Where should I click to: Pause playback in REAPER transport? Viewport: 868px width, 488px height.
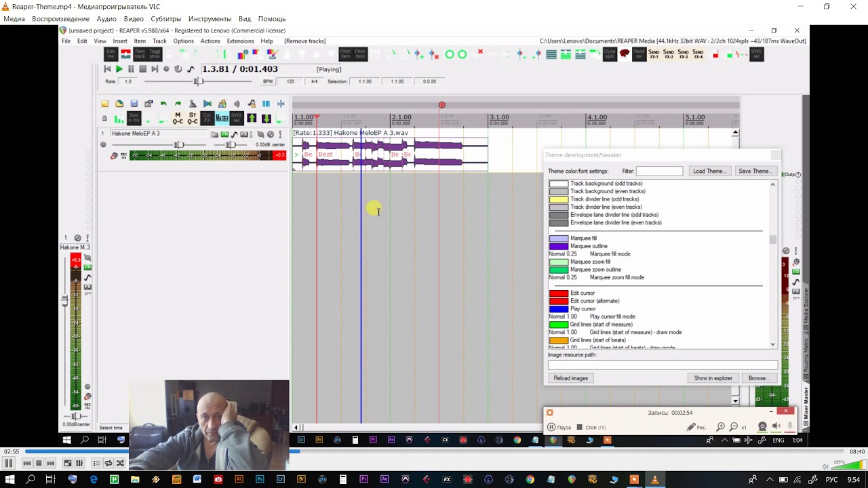tap(131, 69)
